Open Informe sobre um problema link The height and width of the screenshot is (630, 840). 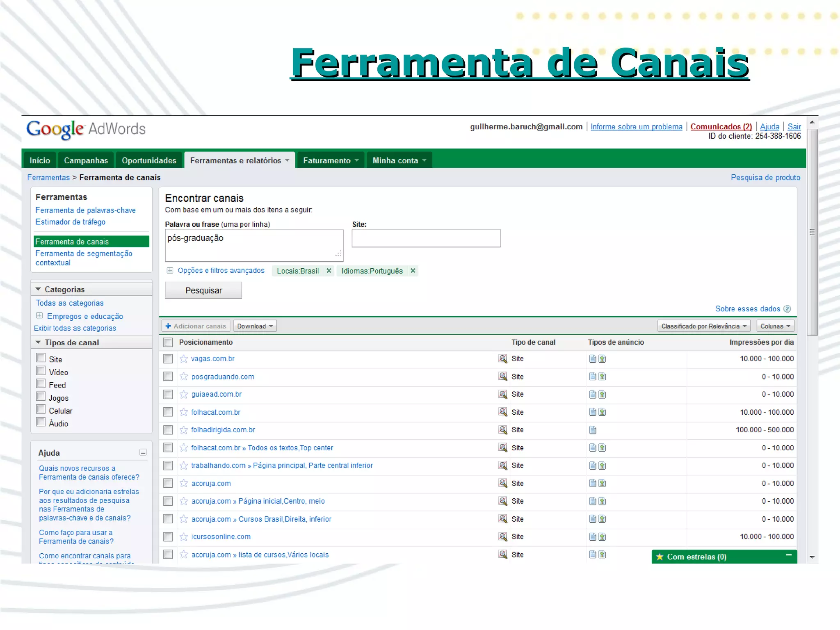[637, 127]
